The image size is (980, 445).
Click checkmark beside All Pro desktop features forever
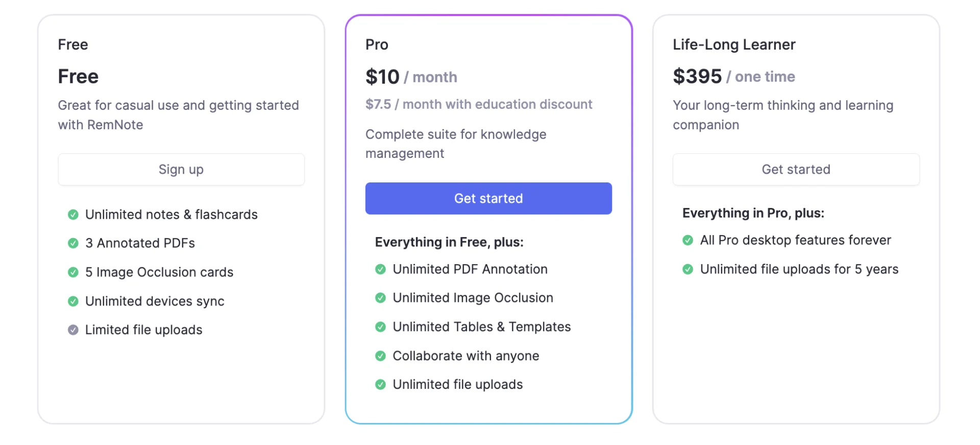tap(688, 240)
